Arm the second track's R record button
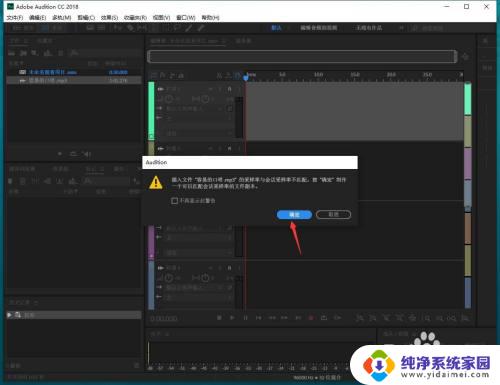The width and height of the screenshot is (500, 385). 229,148
